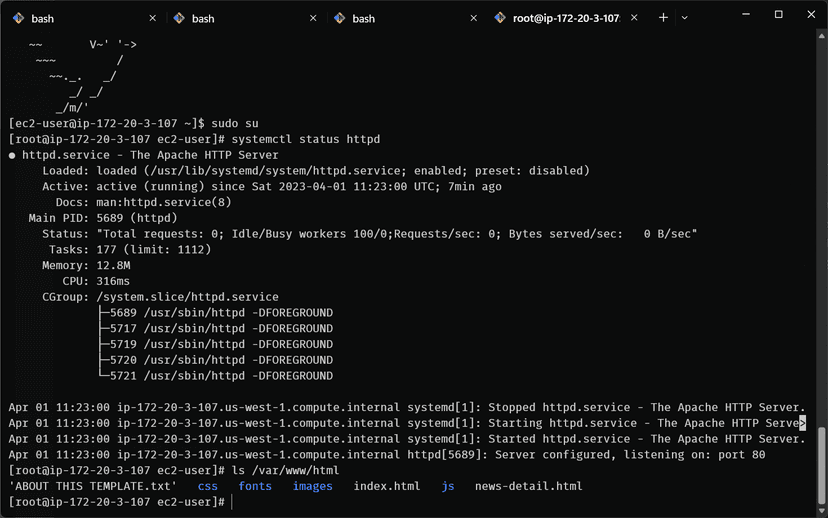The height and width of the screenshot is (518, 828).
Task: Click the 'active (running)' status text
Action: click(x=150, y=187)
